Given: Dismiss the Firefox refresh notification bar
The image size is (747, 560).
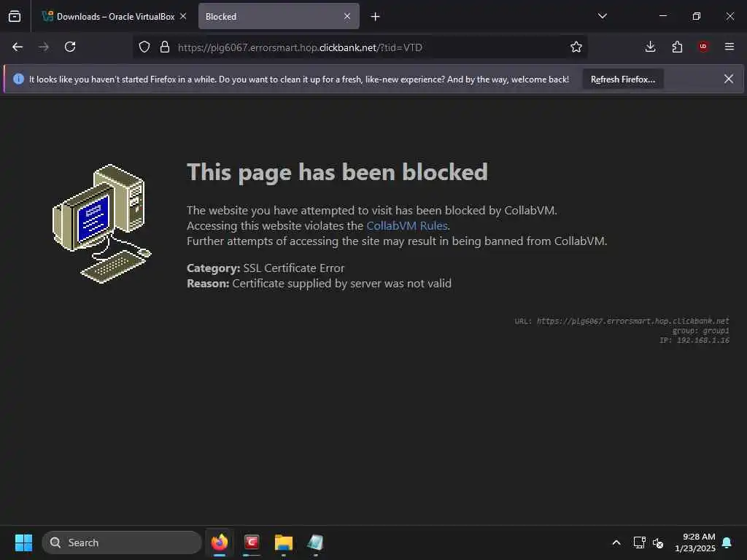Looking at the screenshot, I should (x=729, y=79).
